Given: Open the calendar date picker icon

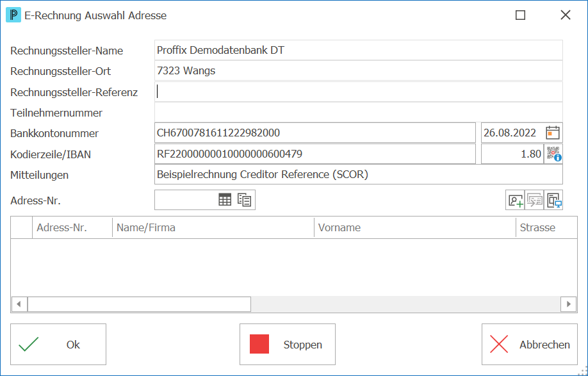Looking at the screenshot, I should click(x=553, y=133).
